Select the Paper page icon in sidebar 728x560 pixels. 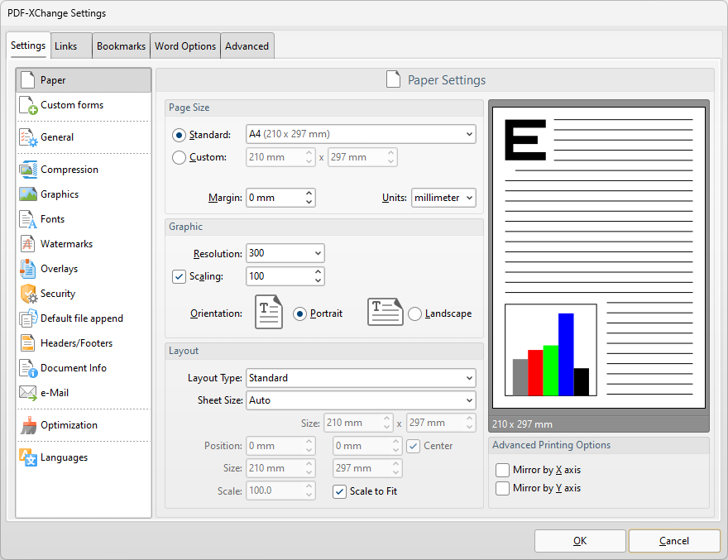(x=28, y=80)
